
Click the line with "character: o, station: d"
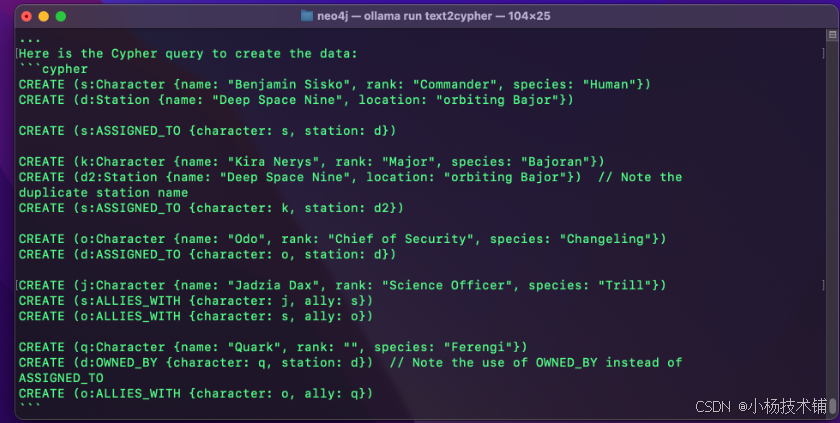pos(207,254)
